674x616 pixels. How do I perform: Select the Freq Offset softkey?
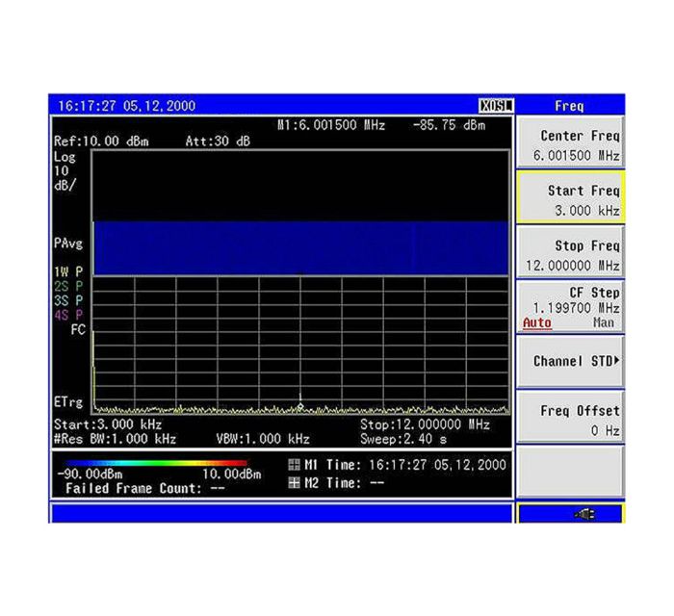click(x=570, y=417)
